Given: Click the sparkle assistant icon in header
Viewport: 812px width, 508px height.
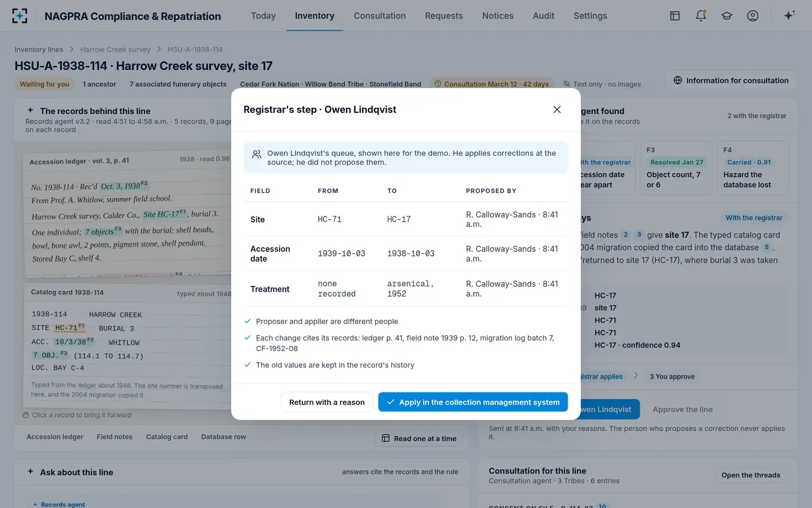Looking at the screenshot, I should click(x=789, y=15).
